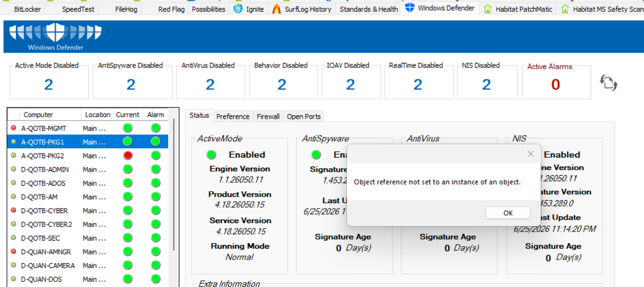Screen dimensions: 644x287
Task: Click the Windows Defender shield tab icon
Action: (x=410, y=7)
